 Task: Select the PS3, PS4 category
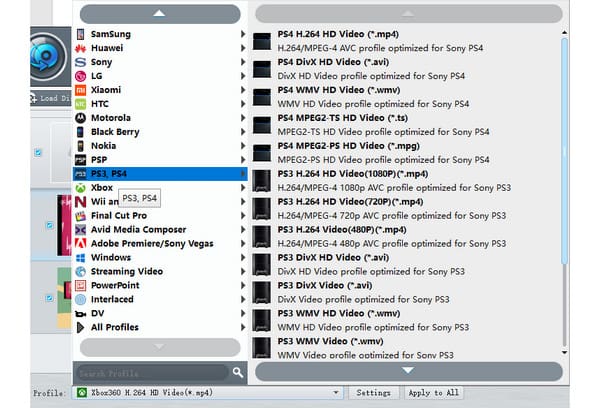pyautogui.click(x=160, y=174)
